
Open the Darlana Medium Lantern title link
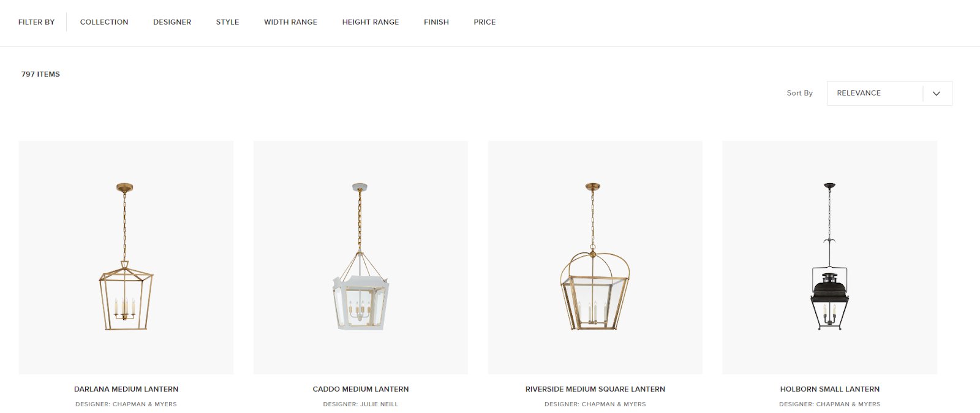(x=126, y=389)
